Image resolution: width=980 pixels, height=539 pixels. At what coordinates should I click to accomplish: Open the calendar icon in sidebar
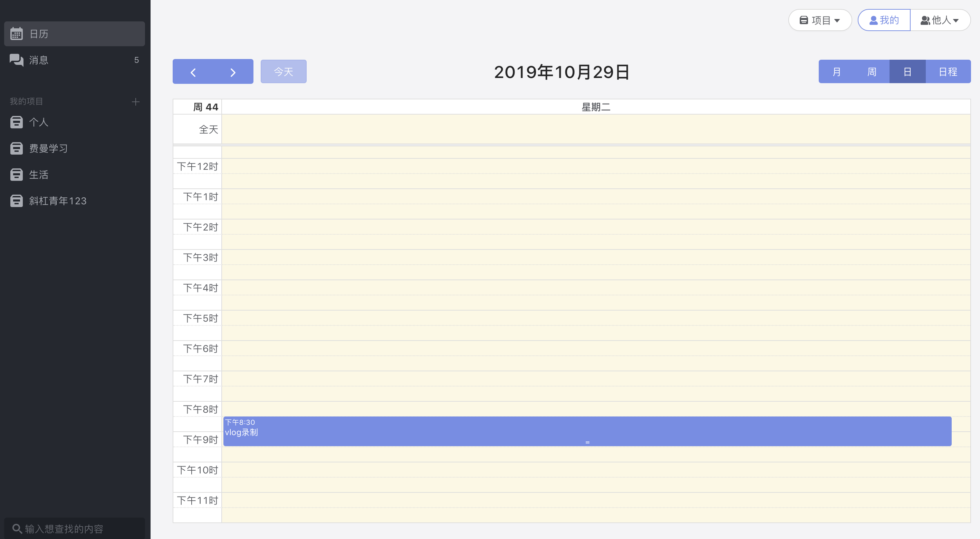point(16,34)
